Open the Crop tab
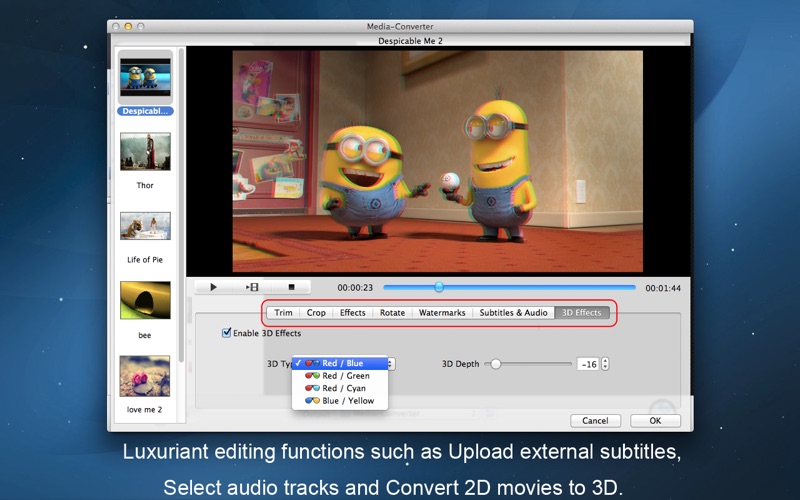 tap(316, 312)
